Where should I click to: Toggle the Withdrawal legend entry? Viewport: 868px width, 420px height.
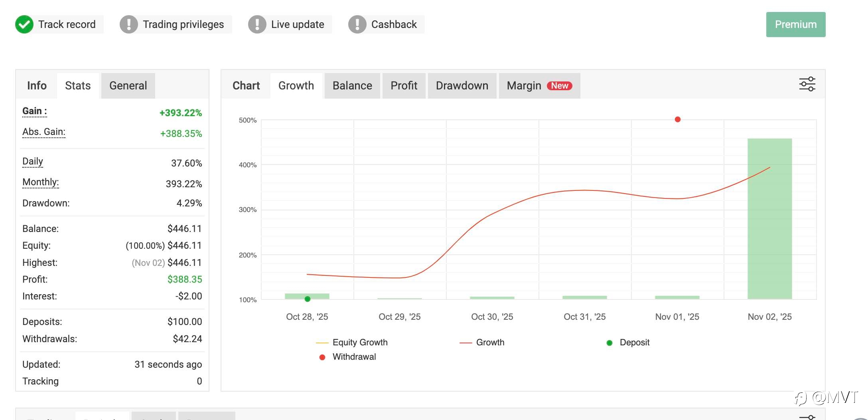(x=347, y=357)
